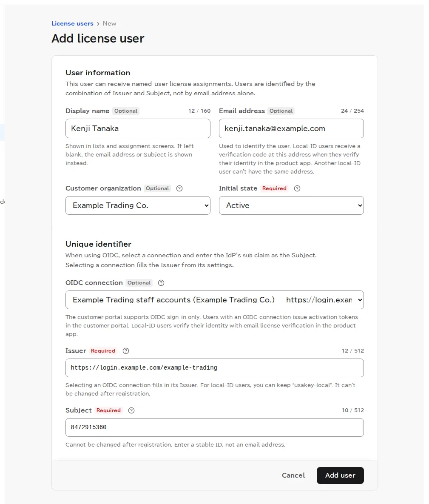This screenshot has width=429, height=504.
Task: Click the 'customer portal supports OIDC sign-in only' note
Action: [212, 326]
